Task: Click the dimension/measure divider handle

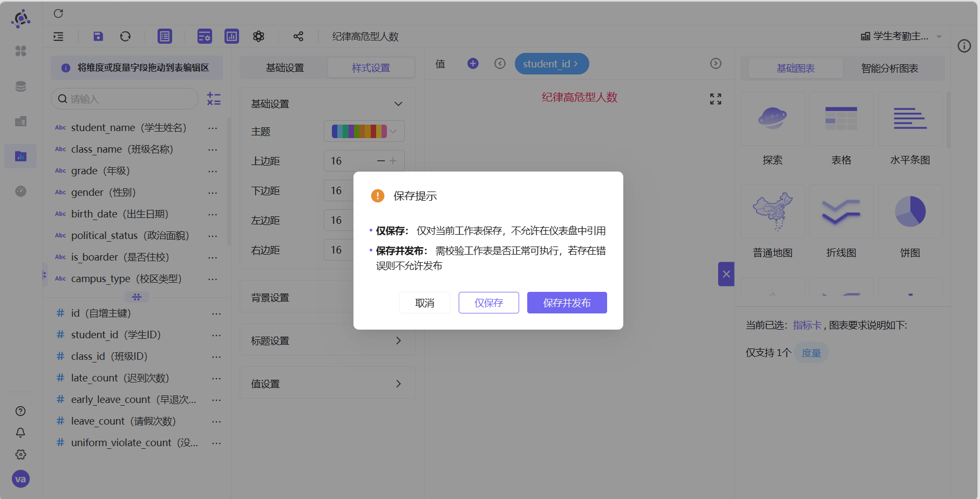Action: point(137,297)
